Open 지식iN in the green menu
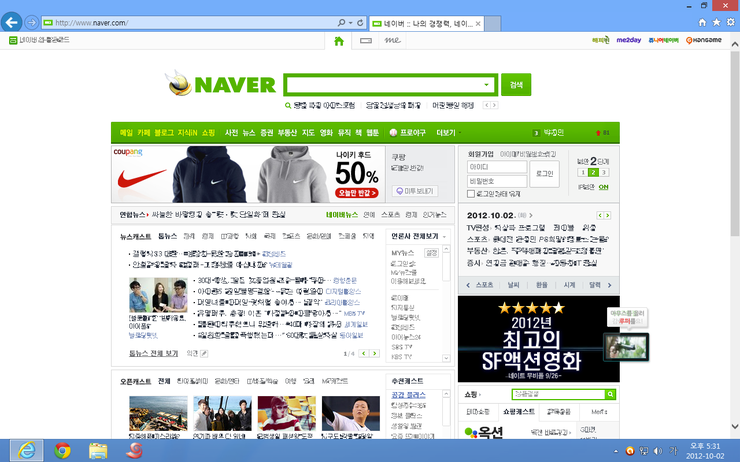Viewport: 740px width, 462px height. click(187, 133)
